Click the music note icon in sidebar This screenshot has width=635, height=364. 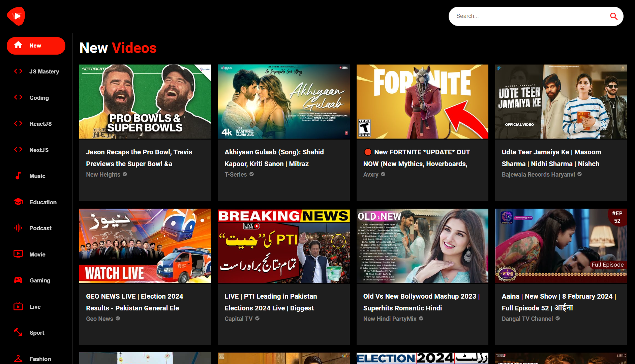[x=18, y=176]
